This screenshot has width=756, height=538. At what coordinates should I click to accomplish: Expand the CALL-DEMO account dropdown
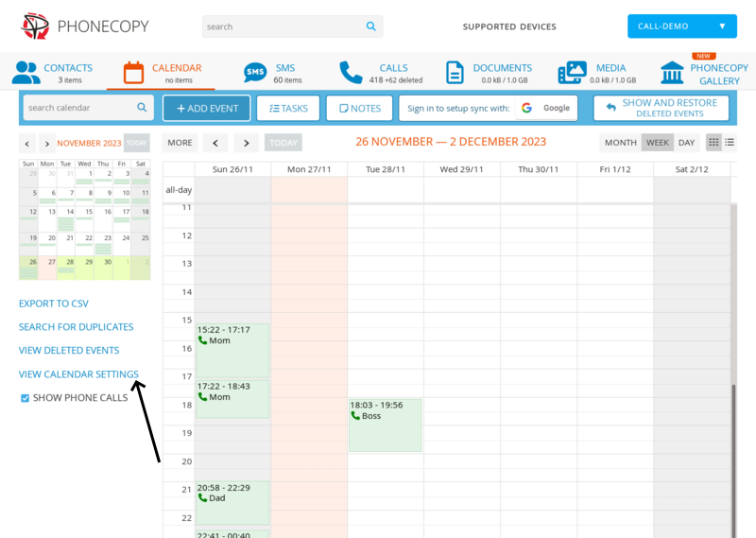click(681, 26)
